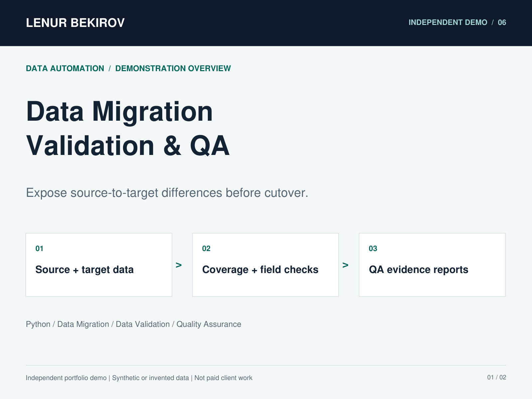Select the QA evidence reports card

[x=432, y=265]
